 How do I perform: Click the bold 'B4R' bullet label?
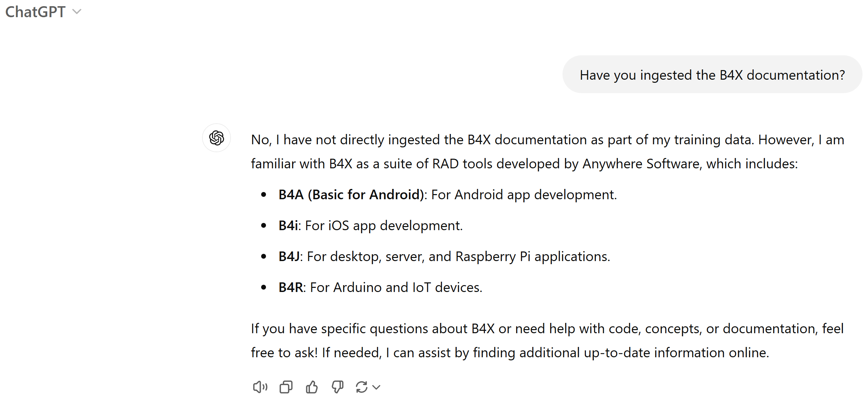click(x=291, y=288)
